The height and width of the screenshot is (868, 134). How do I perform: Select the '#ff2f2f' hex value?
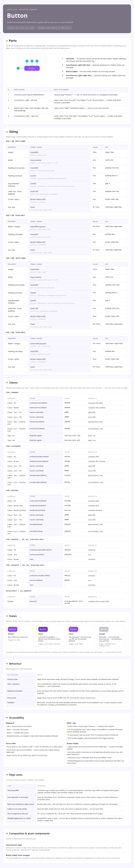pos(67,580)
